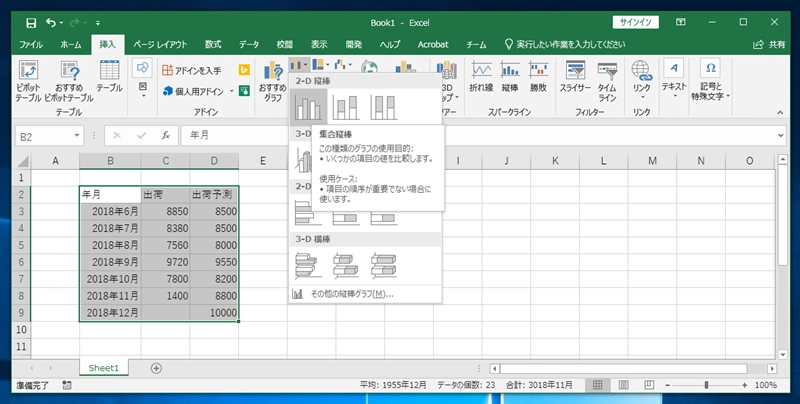Image resolution: width=800 pixels, height=404 pixels.
Task: Click the zoom out minus button
Action: point(667,385)
